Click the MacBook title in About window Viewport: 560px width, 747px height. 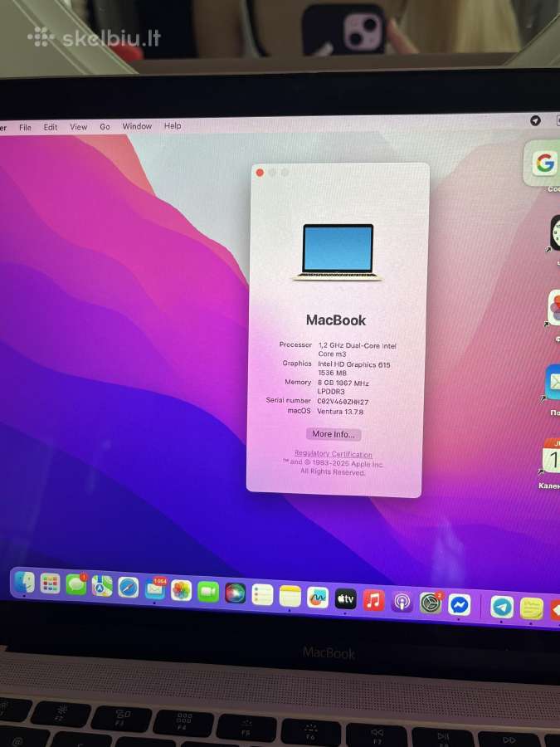(x=336, y=320)
